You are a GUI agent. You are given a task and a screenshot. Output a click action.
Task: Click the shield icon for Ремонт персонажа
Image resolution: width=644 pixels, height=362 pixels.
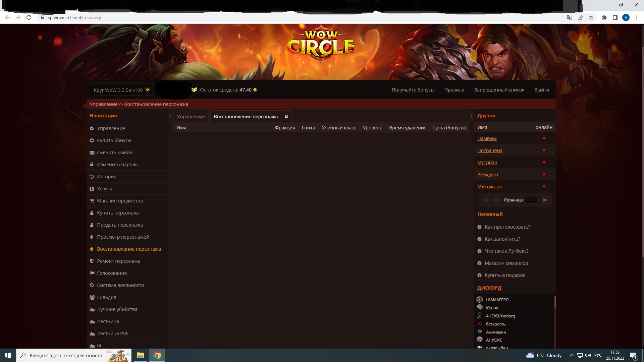coord(92,261)
